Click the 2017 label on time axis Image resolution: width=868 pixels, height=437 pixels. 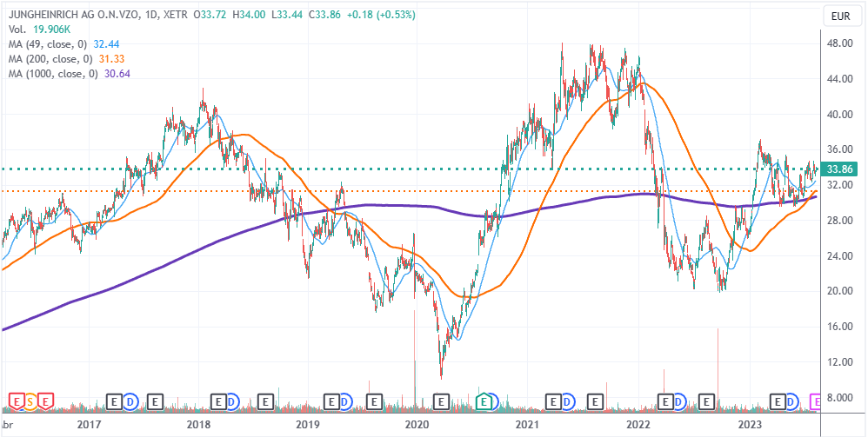[89, 425]
